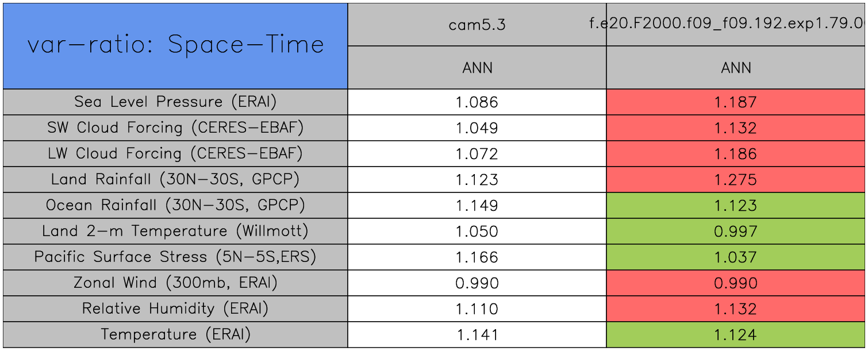Viewport: 868px width, 351px height.
Task: Open the Sea Level Pressure (ERAI) row label
Action: (175, 102)
